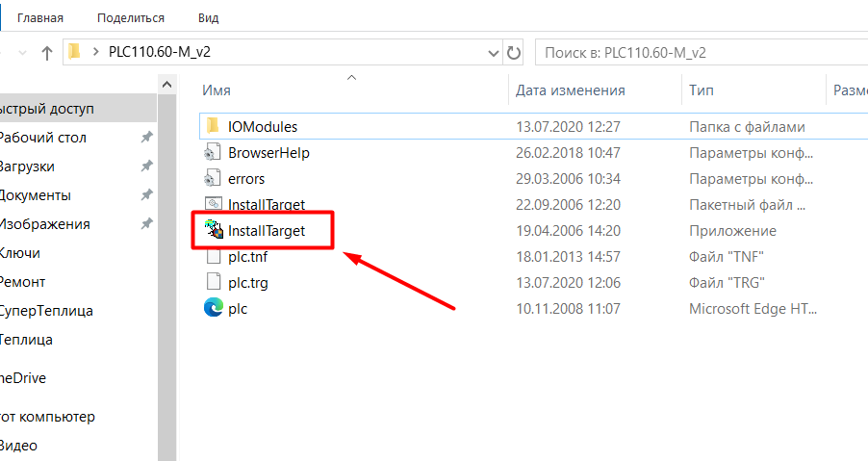Open Загрузки in the quick access sidebar
Viewport: 868px width, 461px height.
[x=27, y=166]
